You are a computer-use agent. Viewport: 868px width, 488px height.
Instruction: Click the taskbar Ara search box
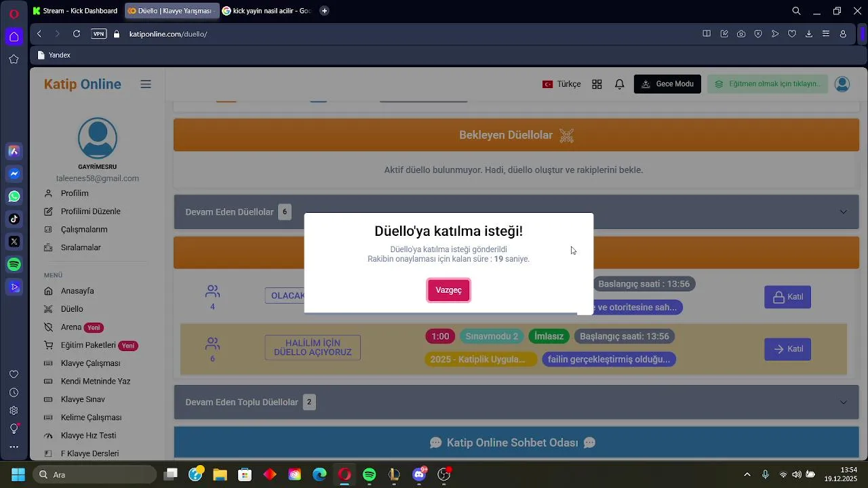coord(94,474)
